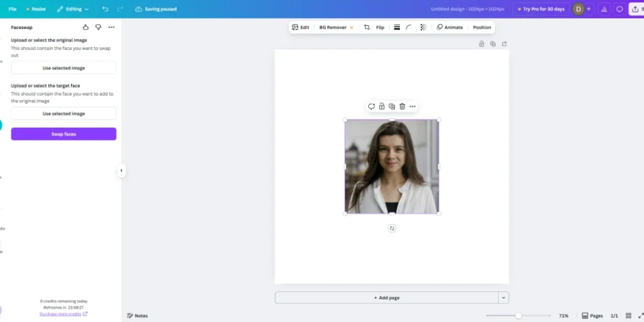
Task: Open the Position tab in toolbar
Action: 482,28
